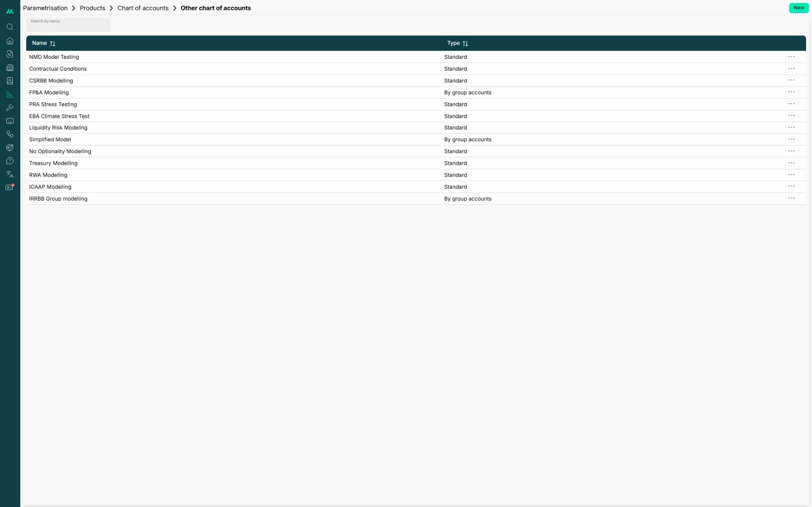Image resolution: width=812 pixels, height=507 pixels.
Task: Open row options for Treasury Modelling
Action: click(x=791, y=163)
